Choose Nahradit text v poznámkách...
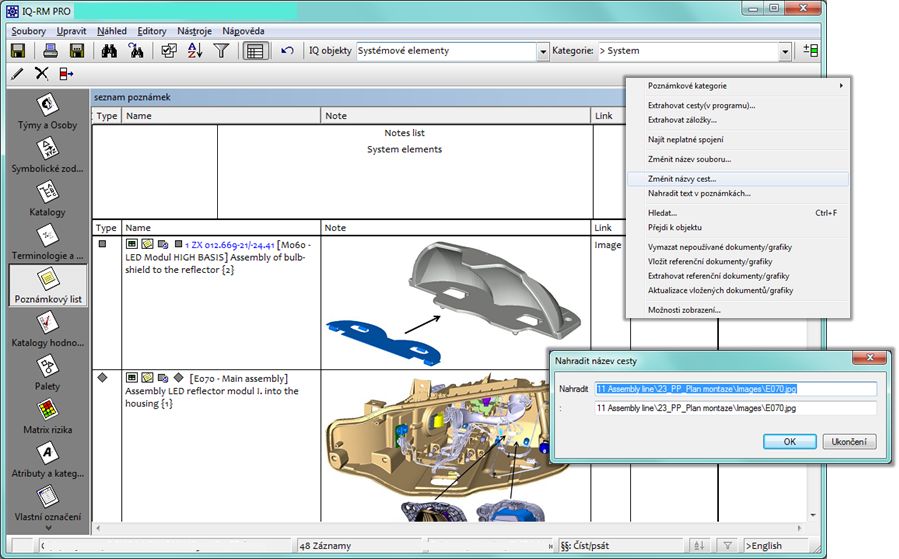Screen dimensions: 899x559 point(737,193)
